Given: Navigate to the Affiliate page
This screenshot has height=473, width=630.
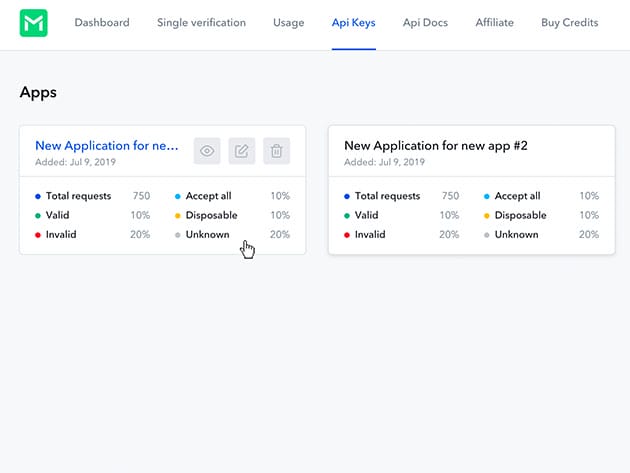Looking at the screenshot, I should click(x=495, y=23).
